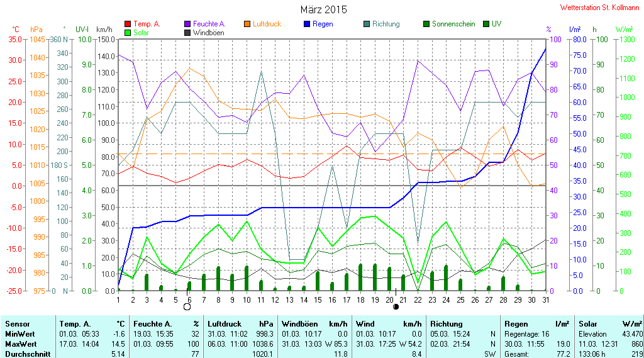Click the blue Regen legend swatch

(306, 25)
